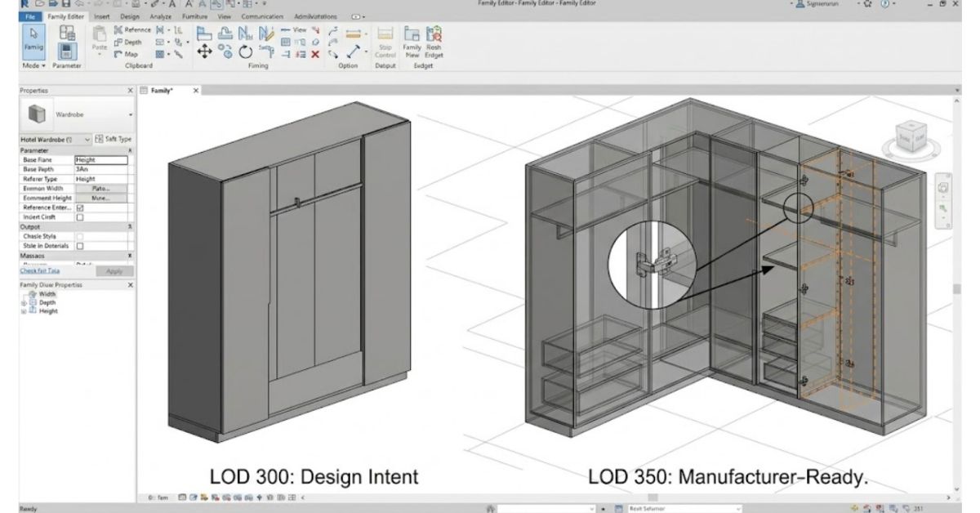This screenshot has width=980, height=513.
Task: Close the Properties panel
Action: click(130, 91)
